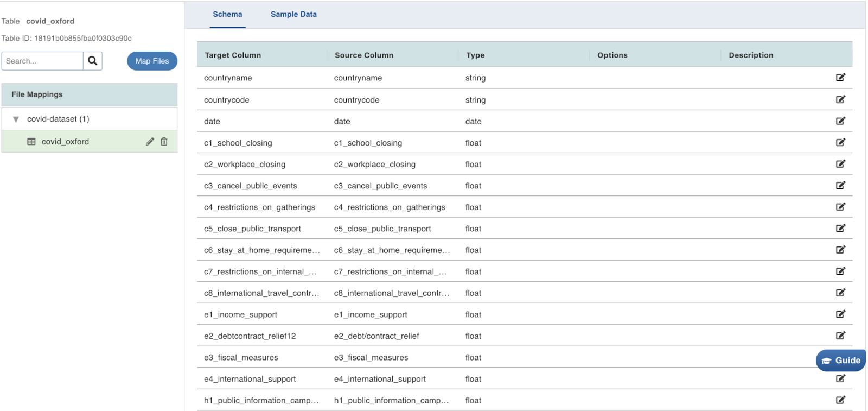Edit the c1_school_closing row
868x411 pixels.
(x=840, y=142)
